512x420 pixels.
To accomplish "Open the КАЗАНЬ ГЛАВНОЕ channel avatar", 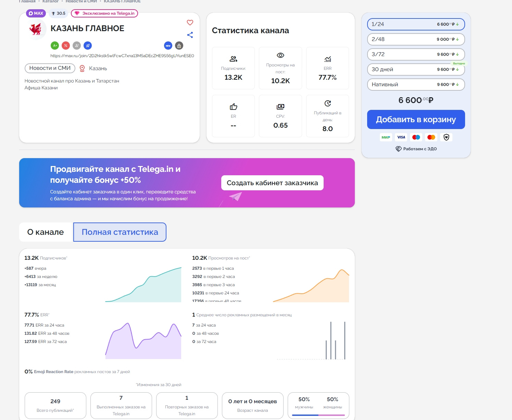I will pyautogui.click(x=36, y=29).
